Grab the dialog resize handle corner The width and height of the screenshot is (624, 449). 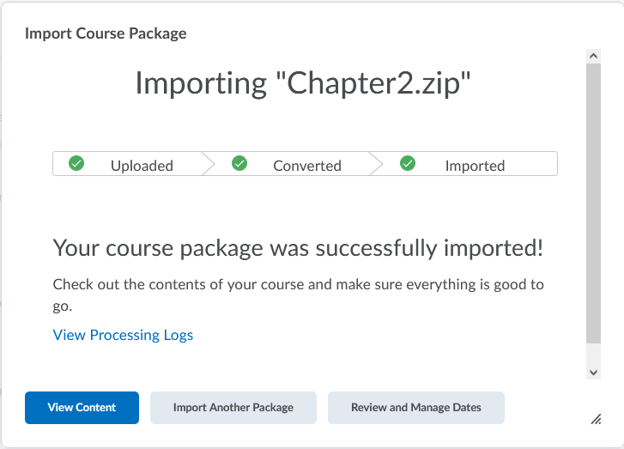point(596,420)
